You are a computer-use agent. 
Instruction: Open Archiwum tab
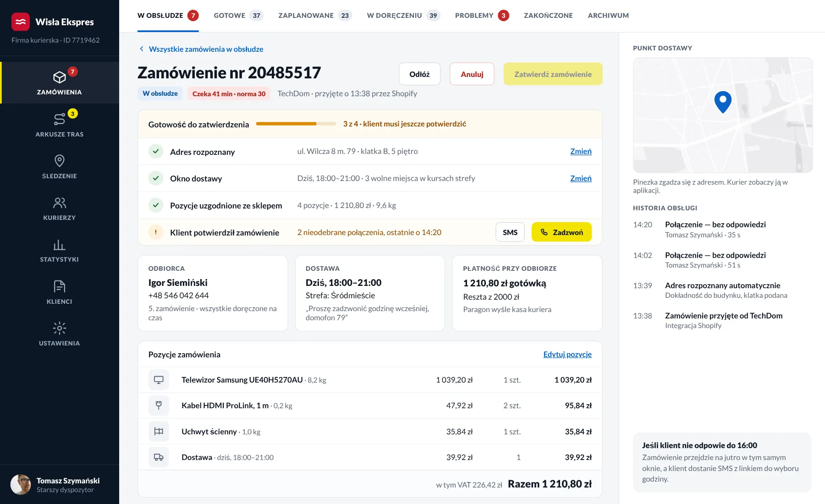point(608,16)
